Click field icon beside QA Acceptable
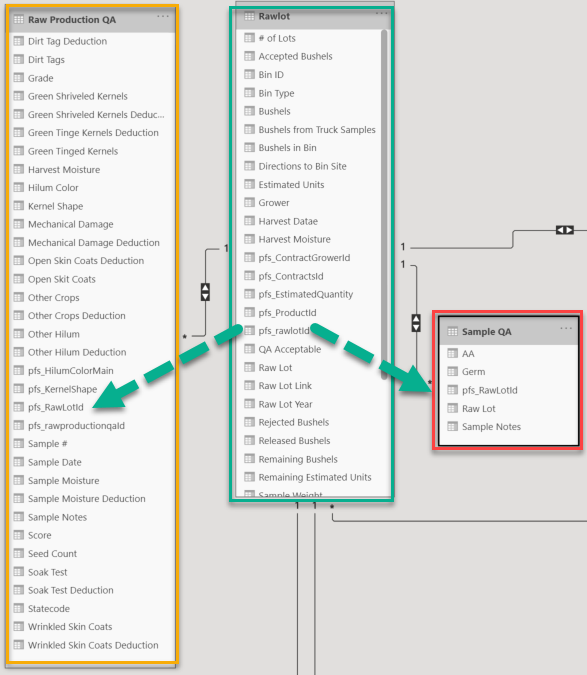This screenshot has height=675, width=587. tap(249, 349)
